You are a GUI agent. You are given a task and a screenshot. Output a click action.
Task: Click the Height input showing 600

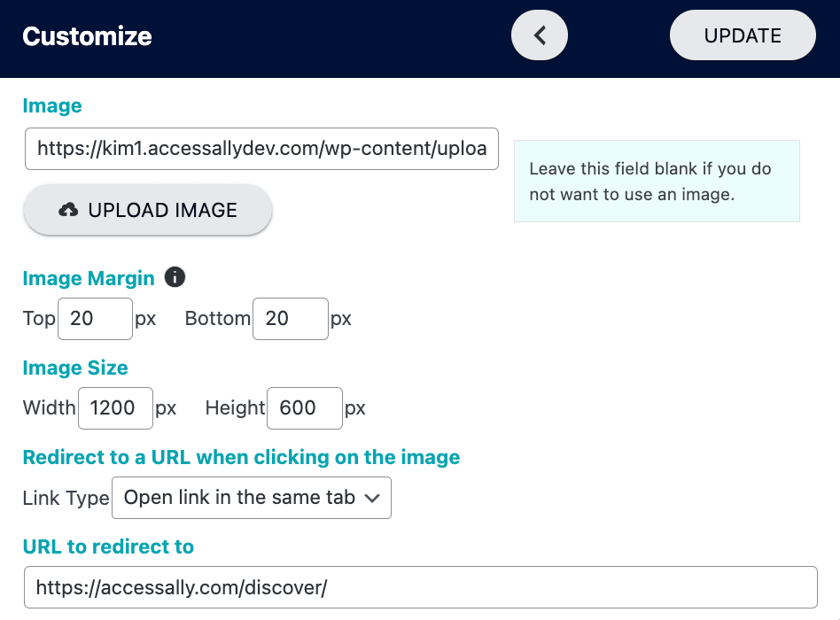coord(305,408)
